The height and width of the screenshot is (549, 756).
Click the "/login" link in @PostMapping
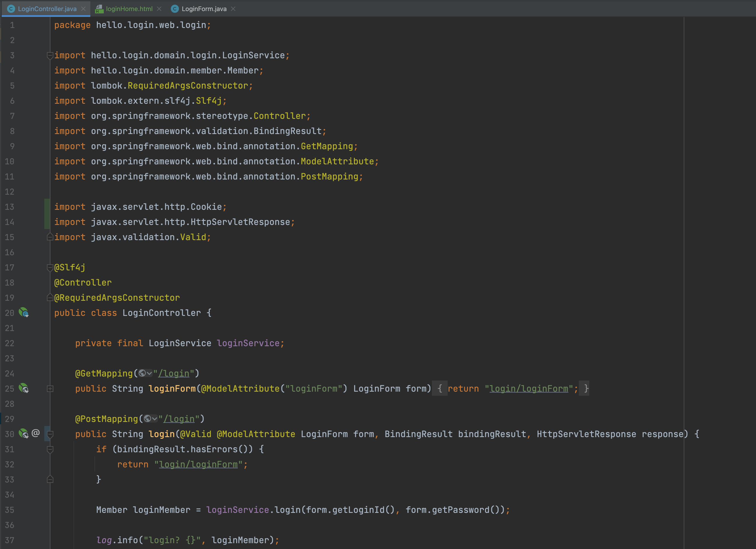179,419
